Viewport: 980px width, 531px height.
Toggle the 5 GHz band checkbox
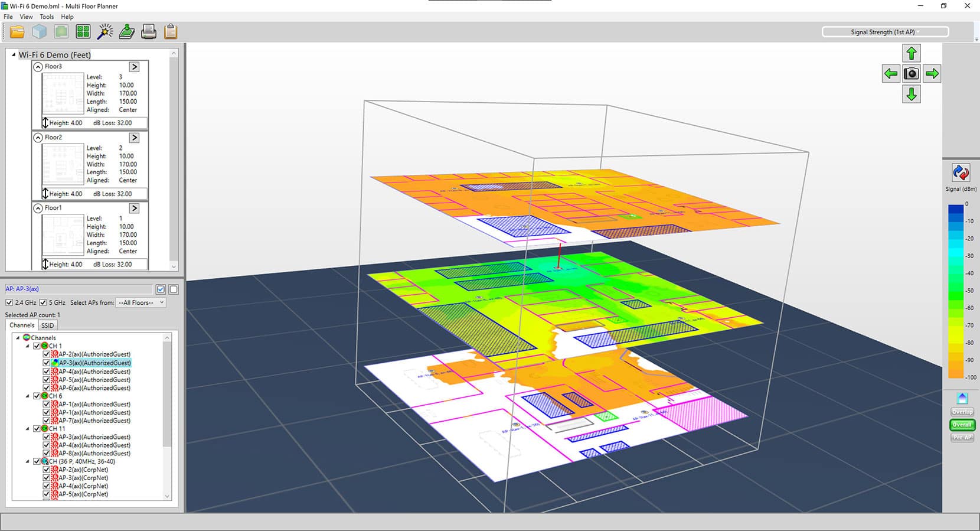43,302
